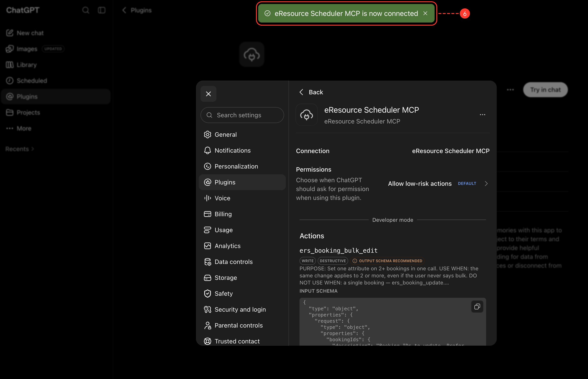This screenshot has width=588, height=379.
Task: Open Security and login settings
Action: [242, 309]
